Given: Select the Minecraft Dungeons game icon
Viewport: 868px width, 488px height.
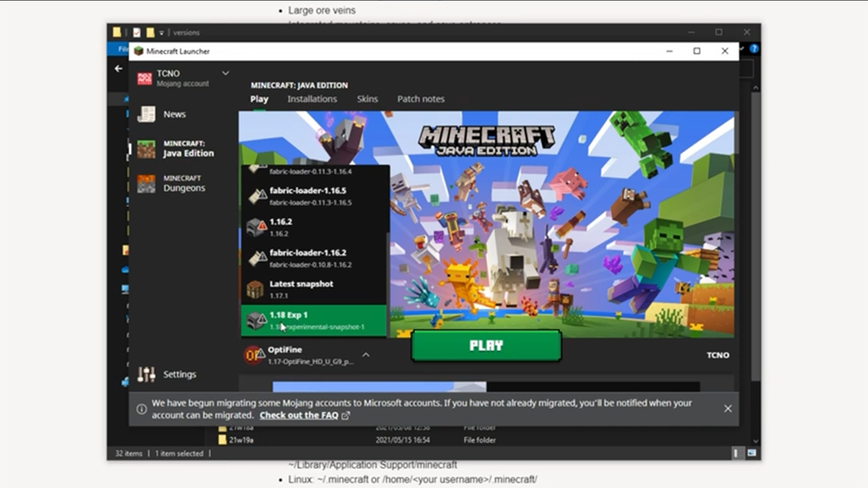Looking at the screenshot, I should (147, 183).
